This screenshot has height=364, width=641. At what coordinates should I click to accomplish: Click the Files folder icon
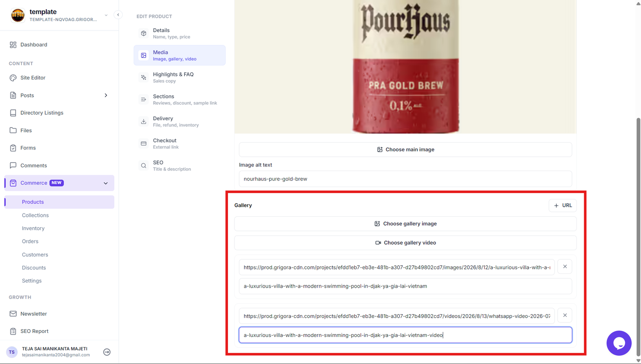(13, 130)
